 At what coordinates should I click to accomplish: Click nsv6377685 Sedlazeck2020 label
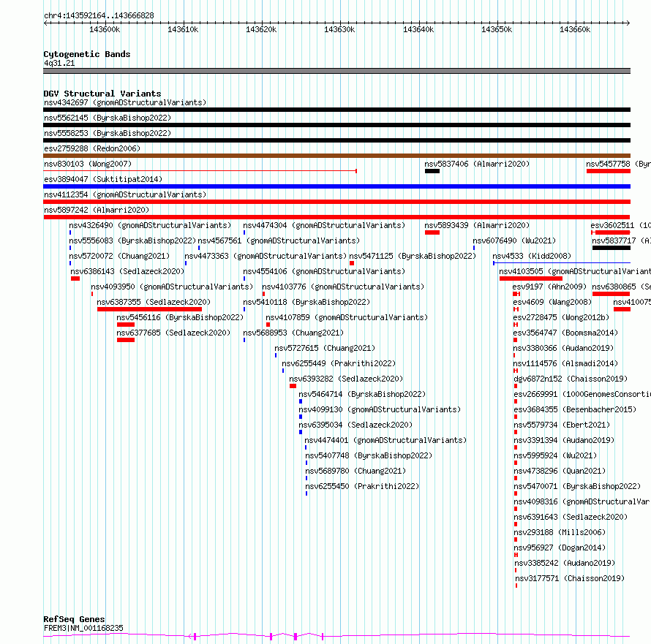[x=173, y=333]
